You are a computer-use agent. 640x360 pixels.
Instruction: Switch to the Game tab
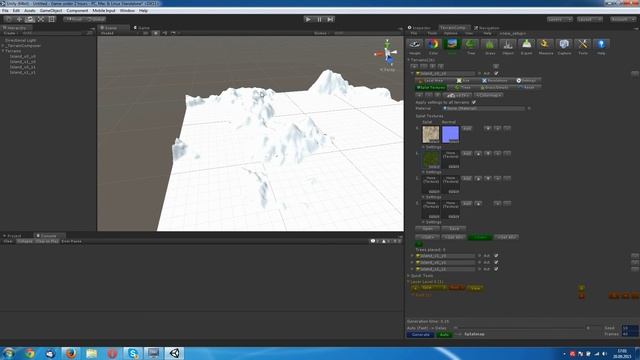pyautogui.click(x=142, y=28)
